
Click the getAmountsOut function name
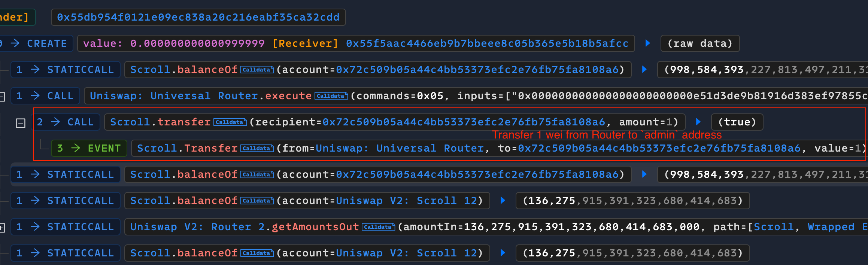315,227
